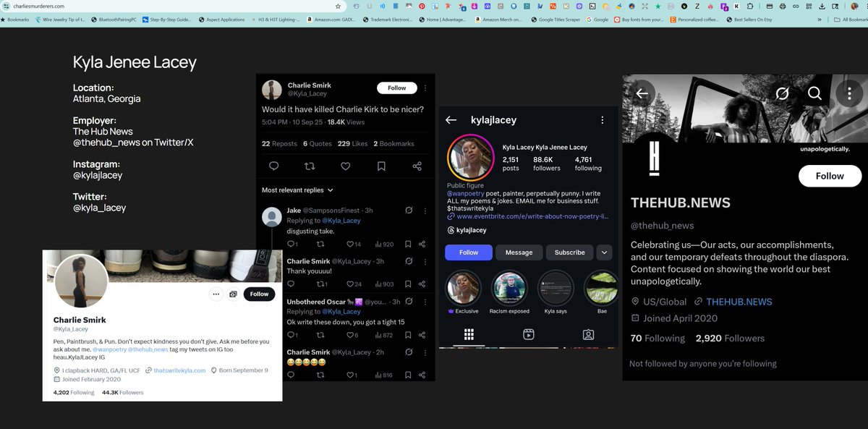868x429 pixels.
Task: Click '70 Following' on THEHUB.NEWS profile
Action: pyautogui.click(x=658, y=338)
